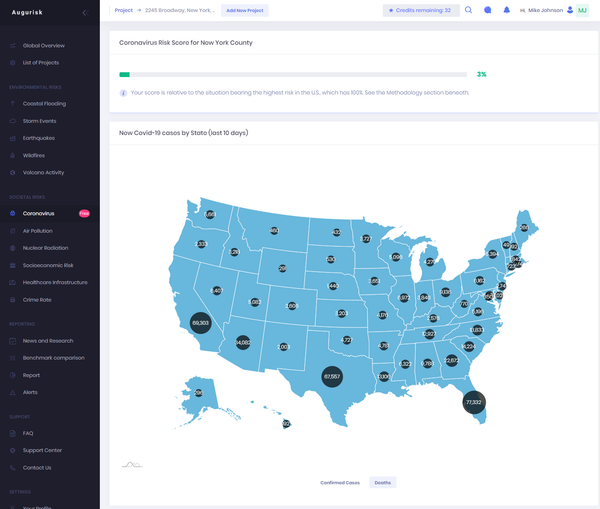Image resolution: width=600 pixels, height=509 pixels.
Task: Click Florida's 77,332 case bubble
Action: pyautogui.click(x=474, y=402)
